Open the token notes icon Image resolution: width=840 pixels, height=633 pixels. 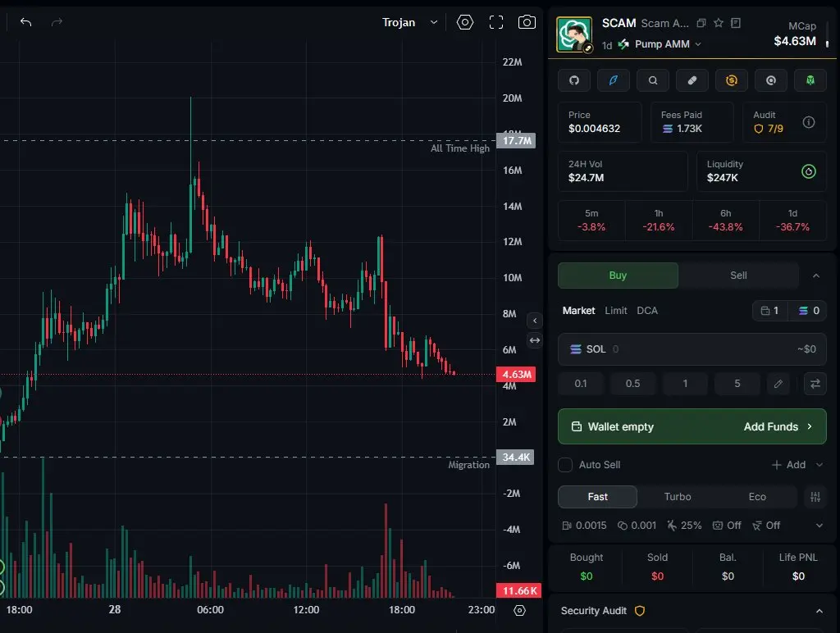point(736,23)
